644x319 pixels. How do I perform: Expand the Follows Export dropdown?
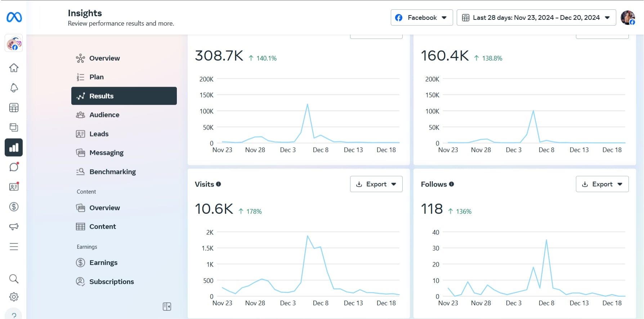602,184
